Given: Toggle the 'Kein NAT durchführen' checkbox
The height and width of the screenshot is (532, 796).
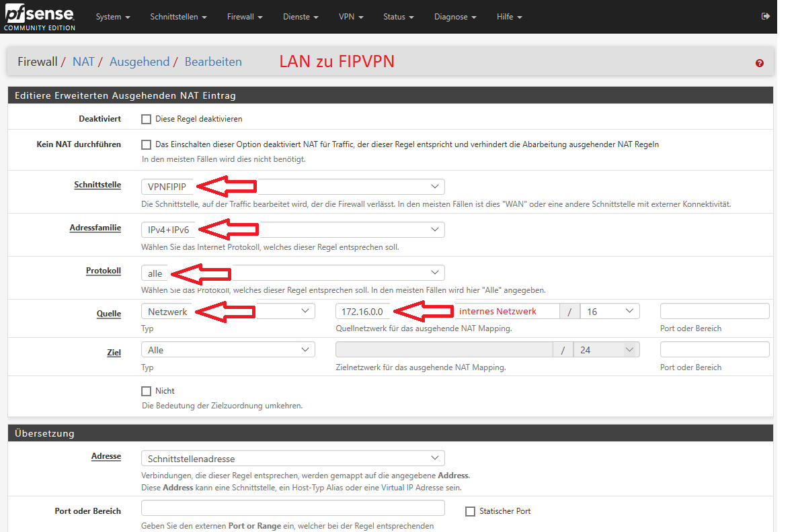Looking at the screenshot, I should click(146, 144).
